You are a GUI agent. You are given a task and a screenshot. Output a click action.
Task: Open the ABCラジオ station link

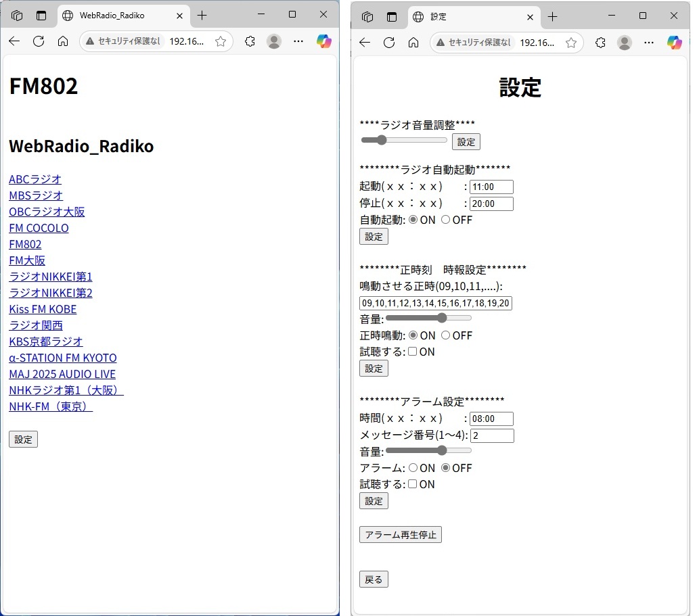pyautogui.click(x=35, y=179)
